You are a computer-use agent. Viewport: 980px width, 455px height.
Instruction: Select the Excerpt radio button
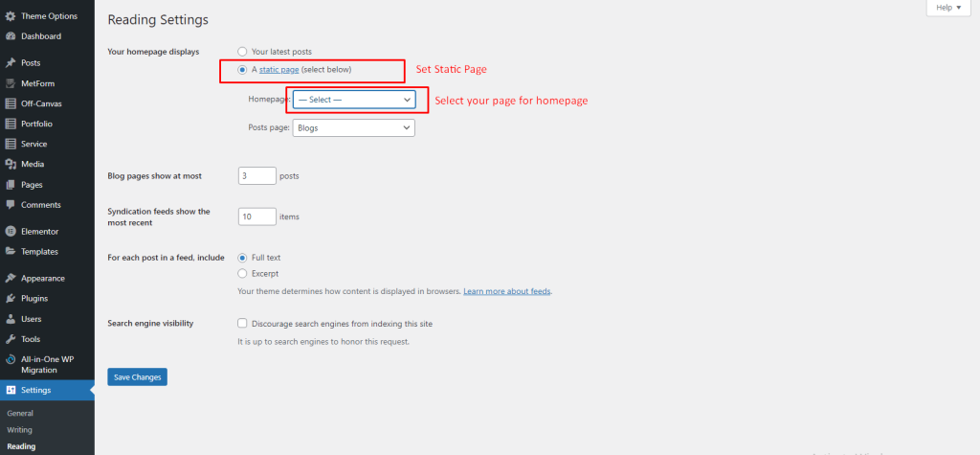[242, 273]
